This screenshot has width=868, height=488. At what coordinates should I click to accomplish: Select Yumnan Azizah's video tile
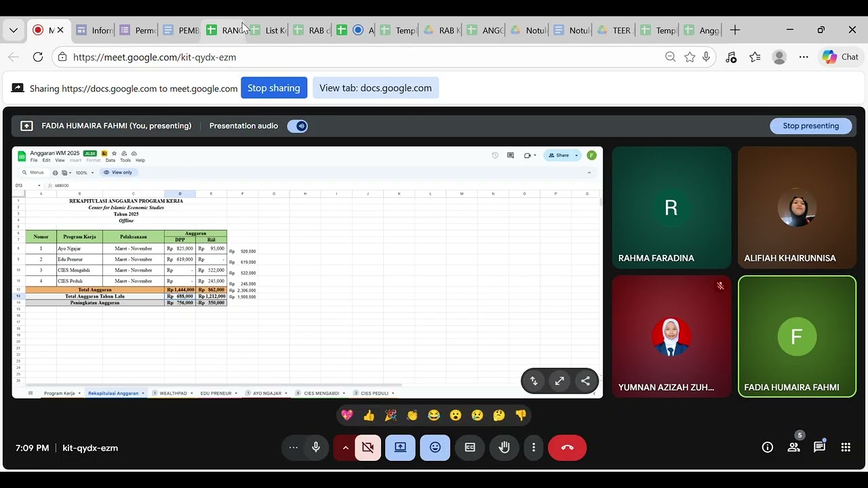pos(671,336)
